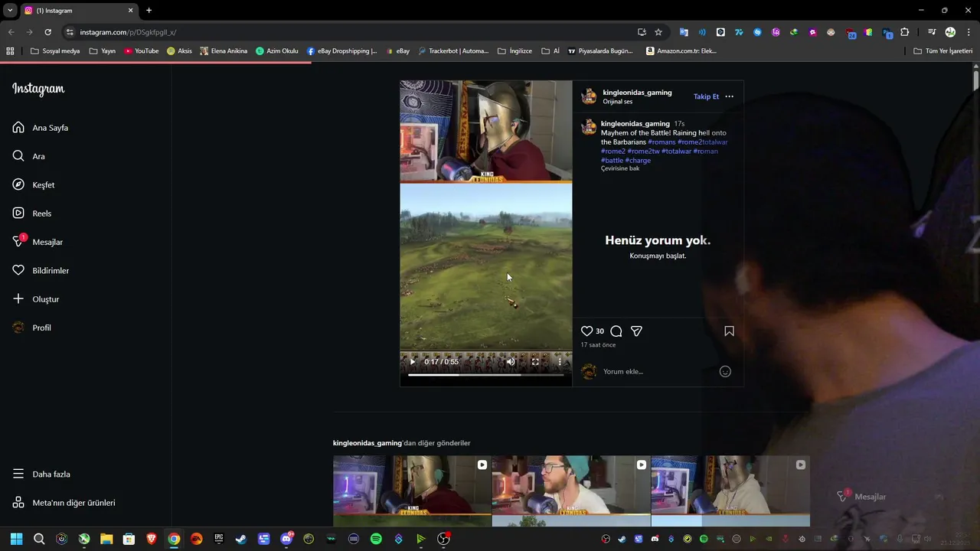
Task: Click install app icon in address bar
Action: pos(642,32)
